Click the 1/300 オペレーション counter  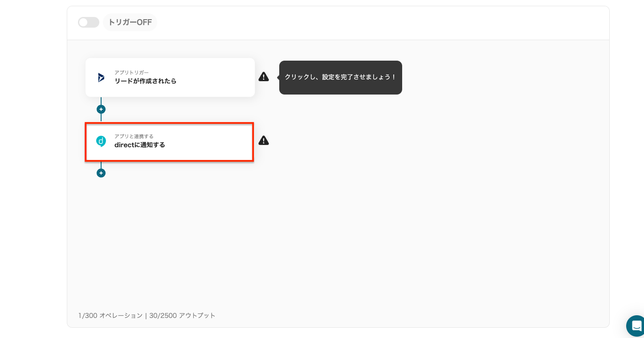110,316
